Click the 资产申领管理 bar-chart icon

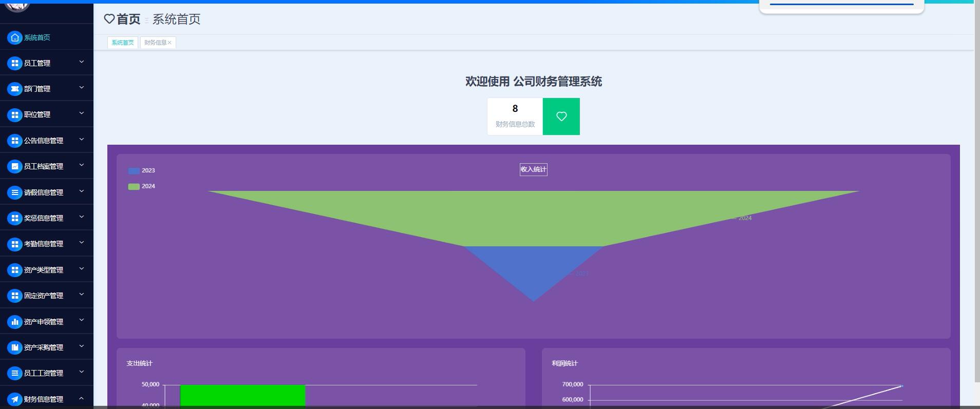coord(15,322)
